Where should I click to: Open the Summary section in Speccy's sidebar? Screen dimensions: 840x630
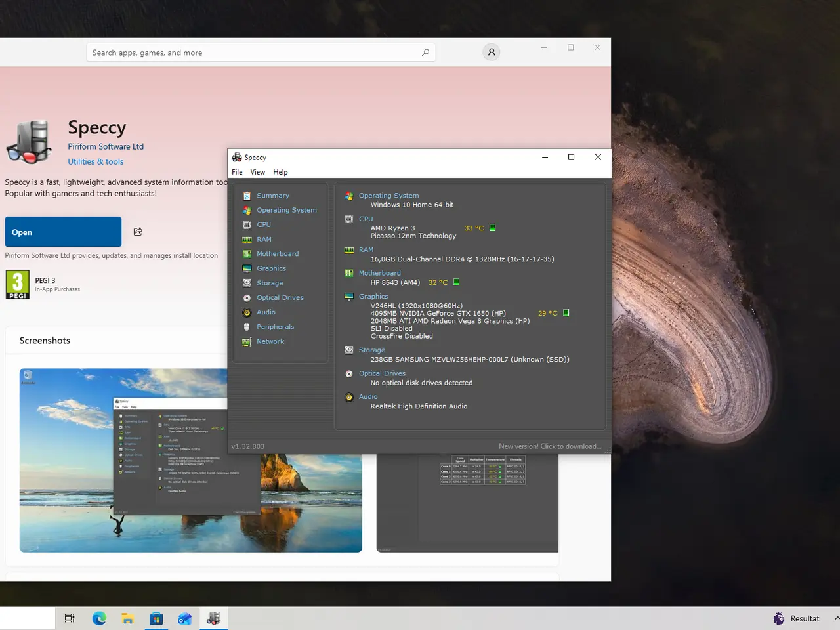click(272, 196)
